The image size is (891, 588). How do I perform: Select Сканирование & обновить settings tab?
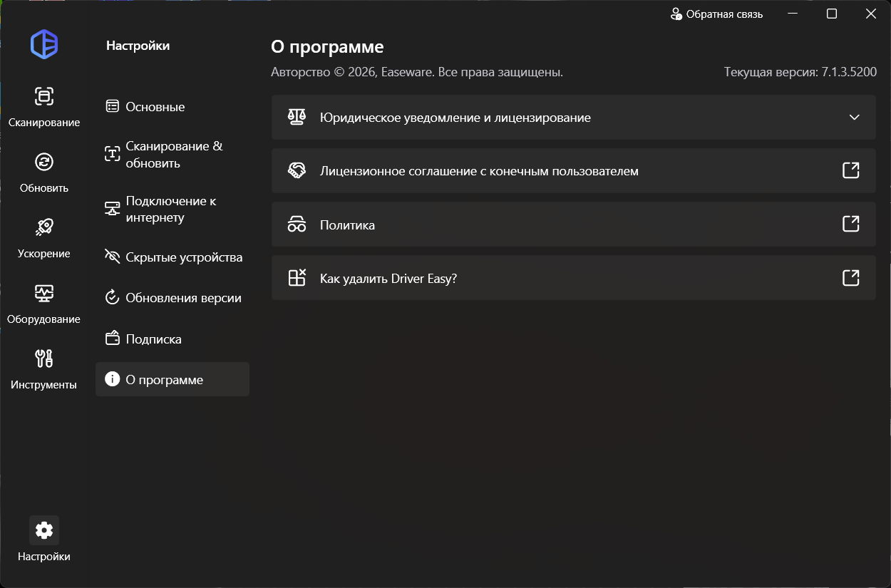click(x=172, y=155)
